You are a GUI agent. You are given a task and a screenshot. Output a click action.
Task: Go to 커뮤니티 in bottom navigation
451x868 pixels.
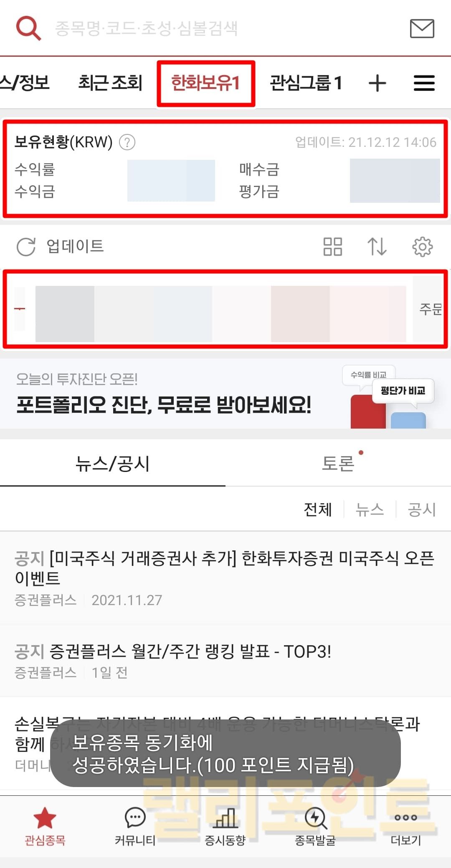pyautogui.click(x=135, y=826)
